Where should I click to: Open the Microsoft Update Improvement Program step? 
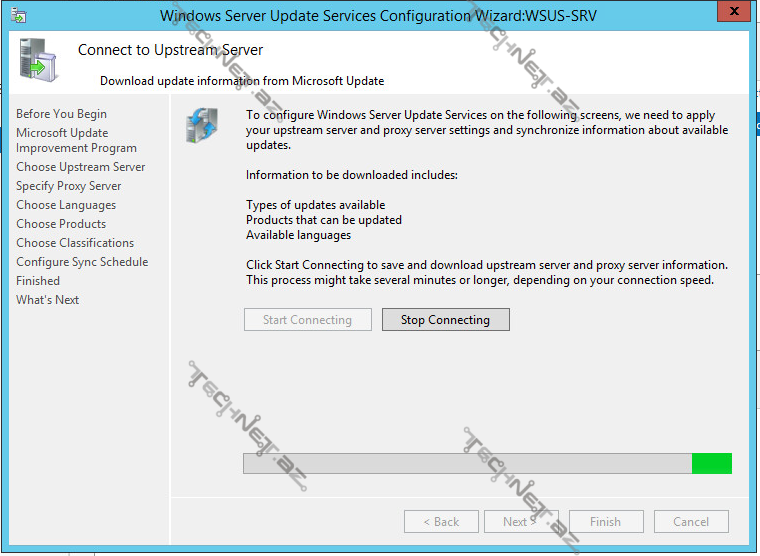pyautogui.click(x=76, y=140)
